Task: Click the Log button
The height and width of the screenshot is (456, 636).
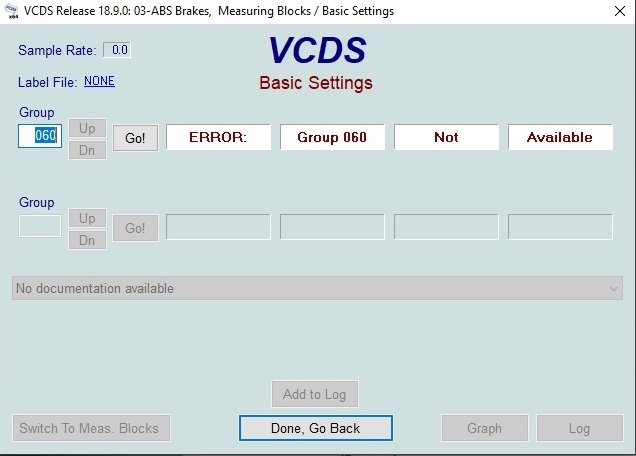Action: pyautogui.click(x=580, y=428)
